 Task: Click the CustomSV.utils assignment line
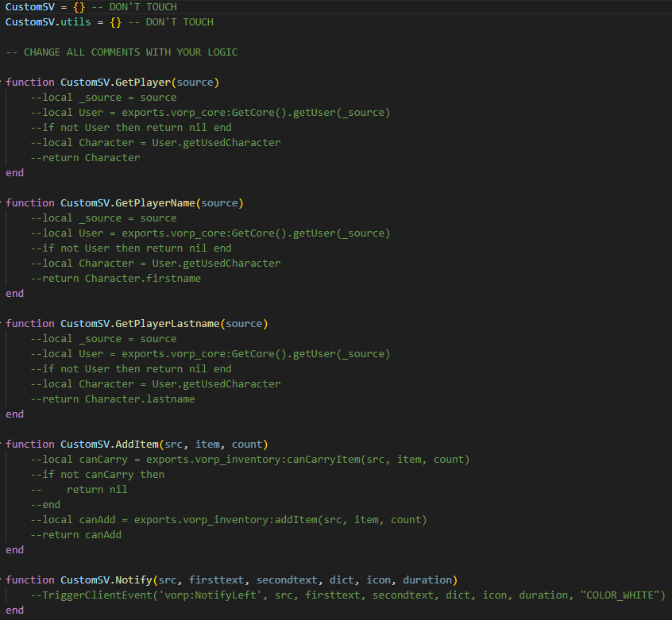110,22
